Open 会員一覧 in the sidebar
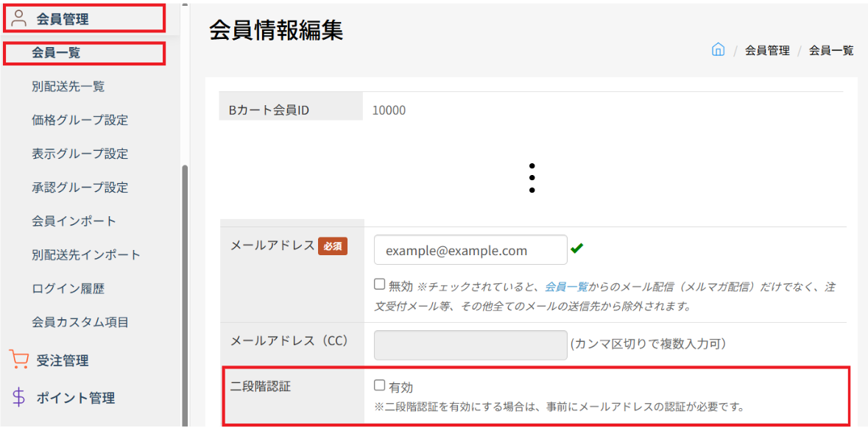 click(x=56, y=53)
